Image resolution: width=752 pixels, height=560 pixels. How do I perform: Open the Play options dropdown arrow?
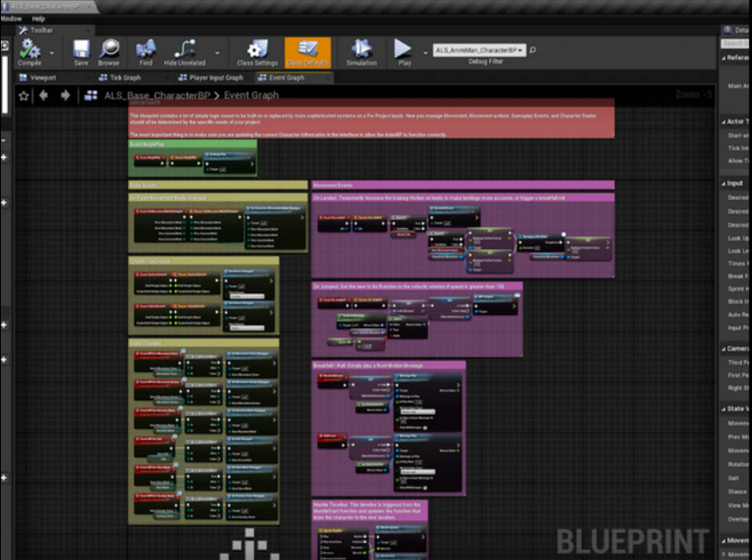(x=425, y=52)
